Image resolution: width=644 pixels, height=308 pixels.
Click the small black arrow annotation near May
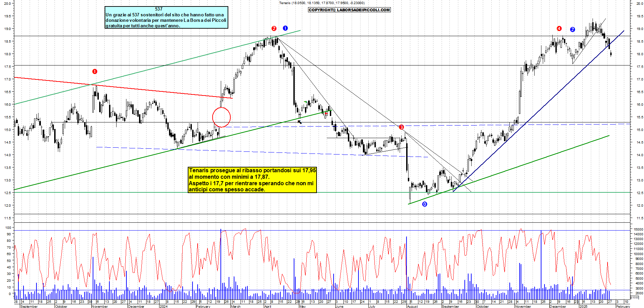tap(300, 122)
